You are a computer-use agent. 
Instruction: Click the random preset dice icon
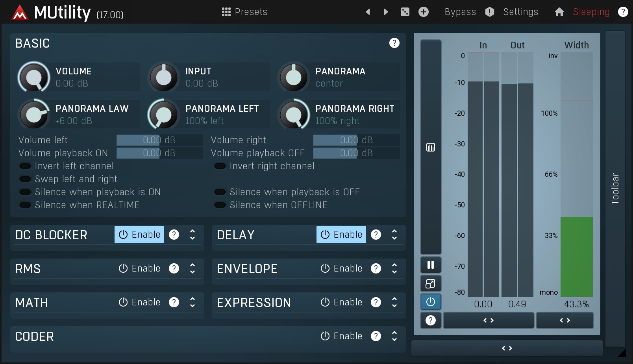(x=405, y=12)
